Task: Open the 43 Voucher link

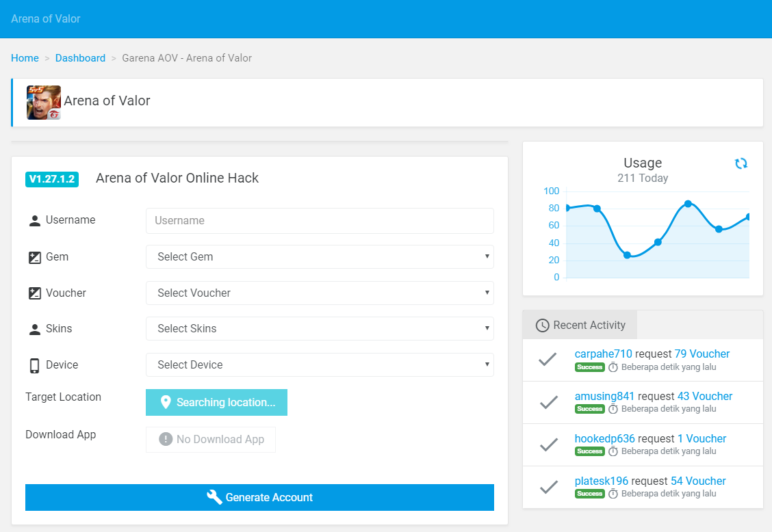Action: (x=705, y=396)
